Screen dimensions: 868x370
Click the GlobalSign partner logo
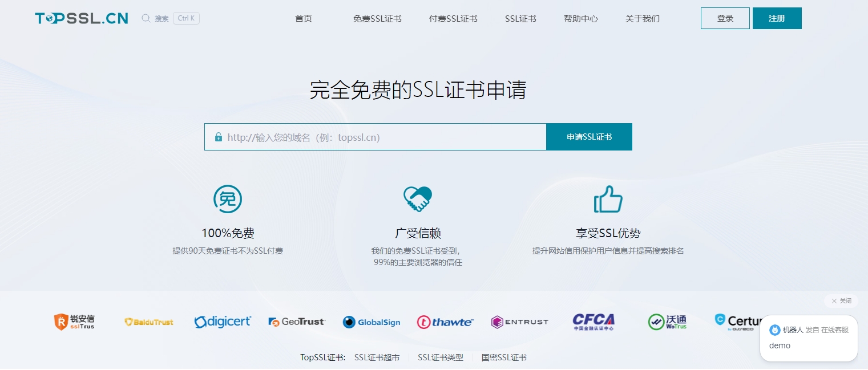tap(371, 322)
